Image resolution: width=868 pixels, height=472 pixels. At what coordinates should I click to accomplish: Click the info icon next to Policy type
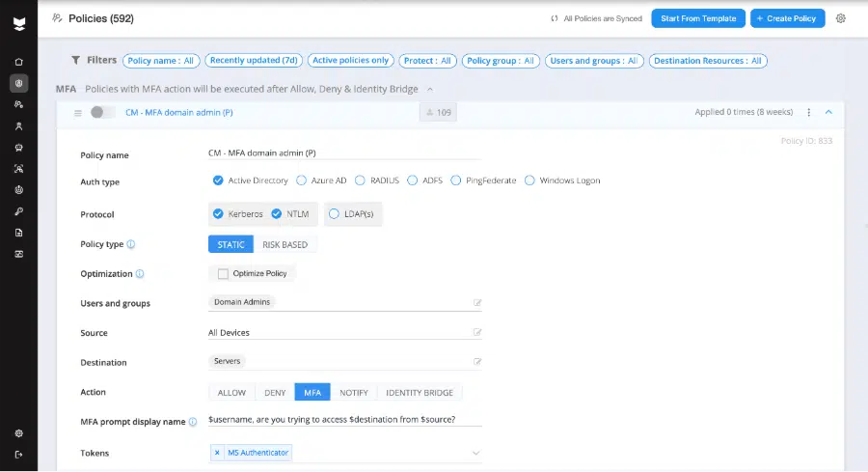131,244
